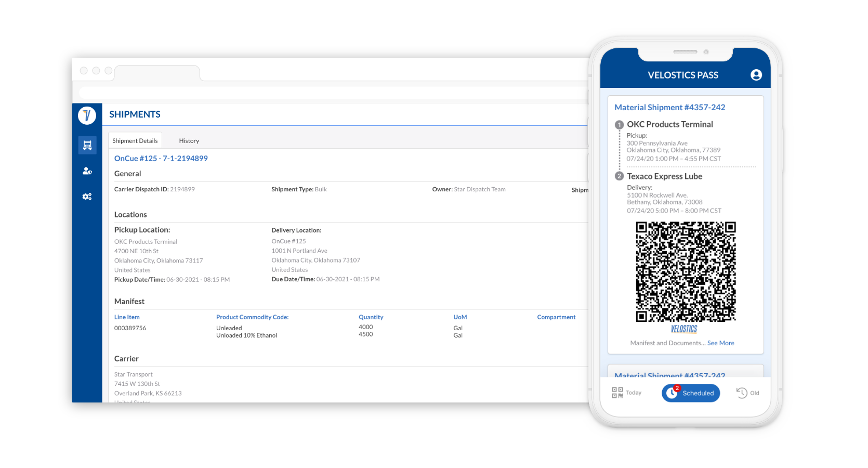Viewport: 868px width, 468px height.
Task: Open the OnCue #125 - 7-1-2194899 link
Action: click(161, 159)
